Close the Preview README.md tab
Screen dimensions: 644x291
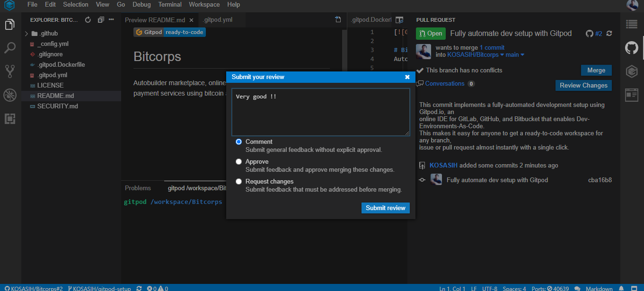pyautogui.click(x=191, y=20)
